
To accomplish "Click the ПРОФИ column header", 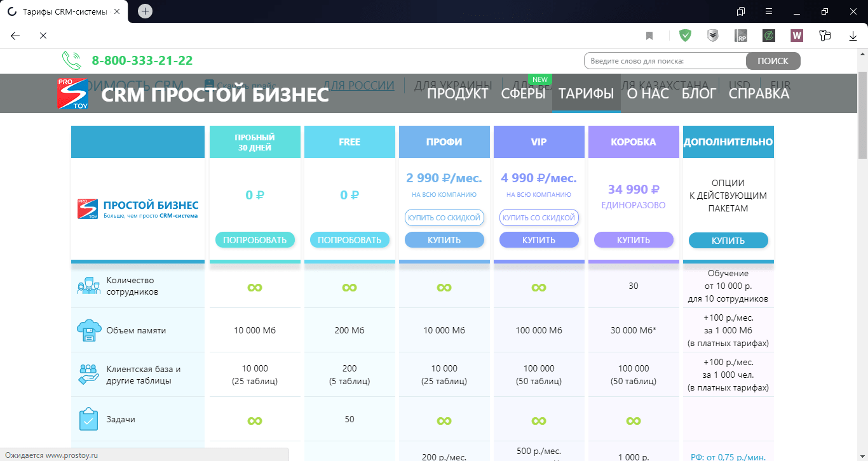I will tap(444, 142).
